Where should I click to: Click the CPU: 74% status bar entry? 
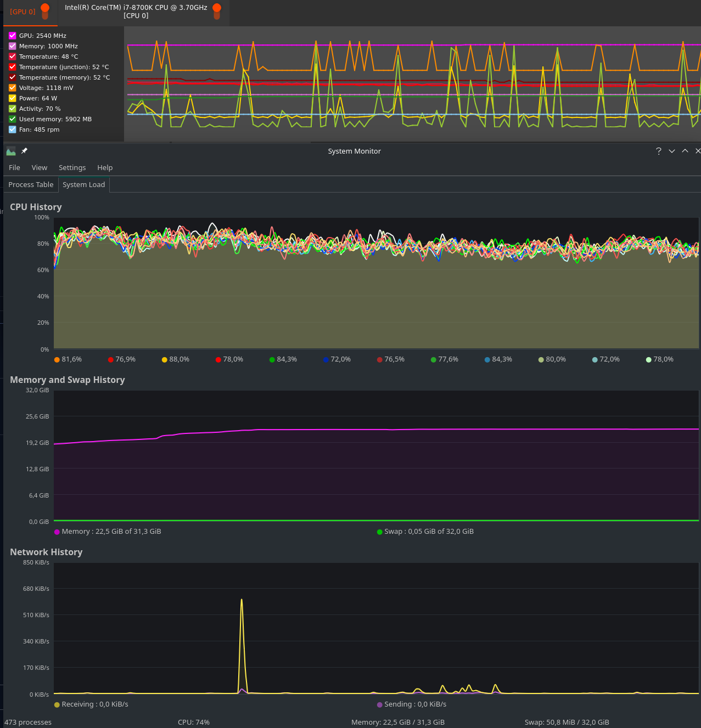(194, 723)
